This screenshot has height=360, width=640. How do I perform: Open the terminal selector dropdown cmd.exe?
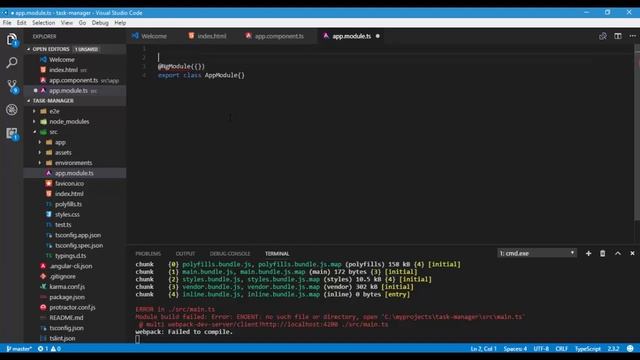(536, 253)
